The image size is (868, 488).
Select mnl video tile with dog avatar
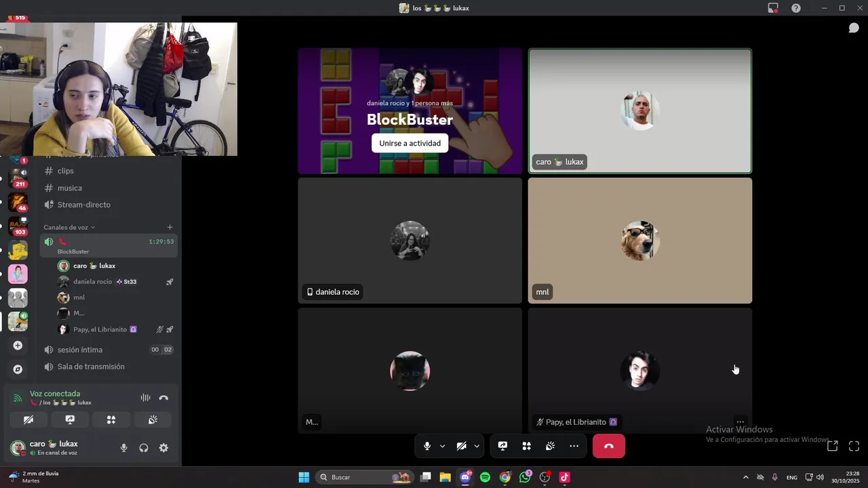point(640,241)
